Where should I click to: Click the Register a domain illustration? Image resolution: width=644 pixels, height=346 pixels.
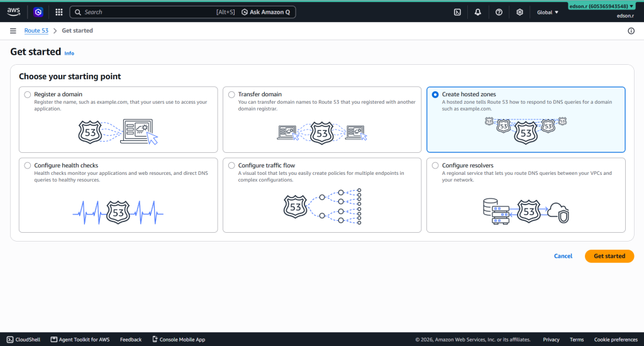click(118, 132)
